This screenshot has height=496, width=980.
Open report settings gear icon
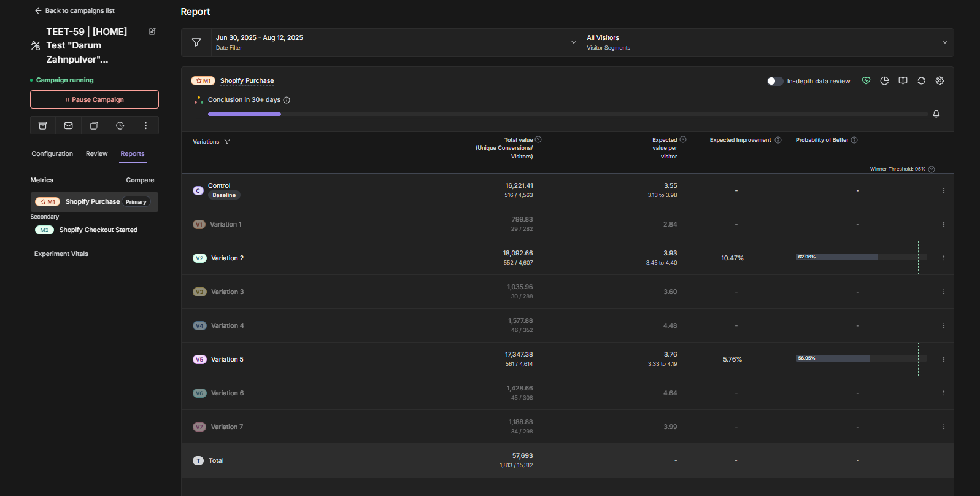(x=939, y=81)
